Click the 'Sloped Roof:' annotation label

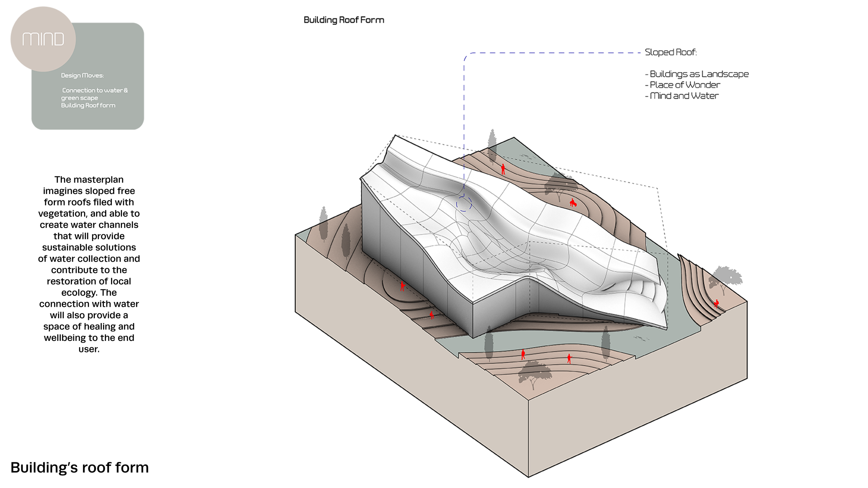click(x=670, y=52)
